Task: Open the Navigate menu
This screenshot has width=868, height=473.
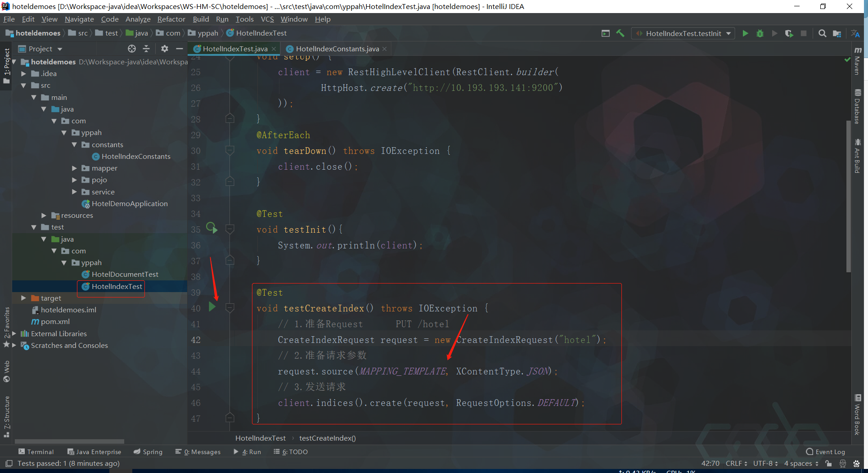Action: [79, 19]
